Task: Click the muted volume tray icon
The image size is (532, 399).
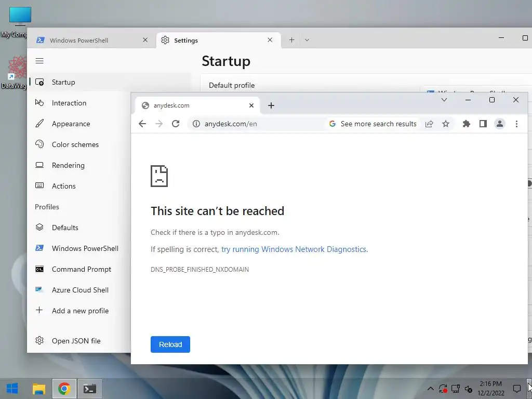Action: click(x=468, y=389)
